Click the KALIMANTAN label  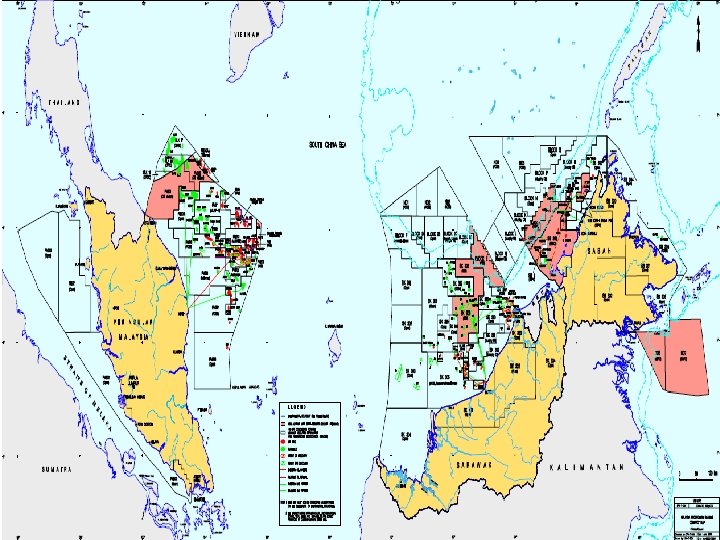(587, 467)
